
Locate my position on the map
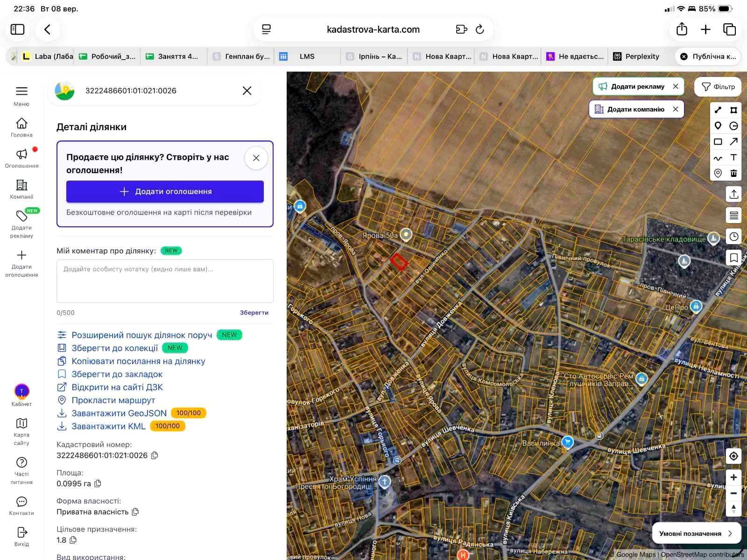(733, 456)
